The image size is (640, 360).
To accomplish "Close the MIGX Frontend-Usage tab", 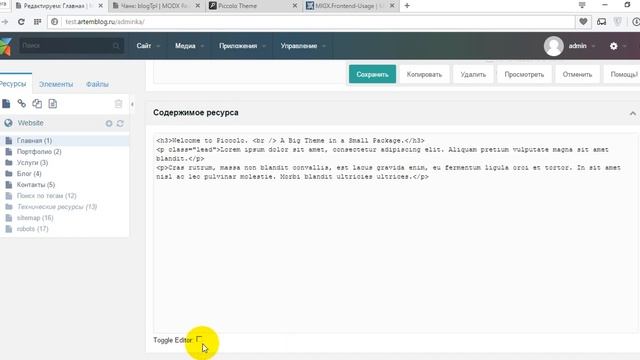I will (392, 6).
